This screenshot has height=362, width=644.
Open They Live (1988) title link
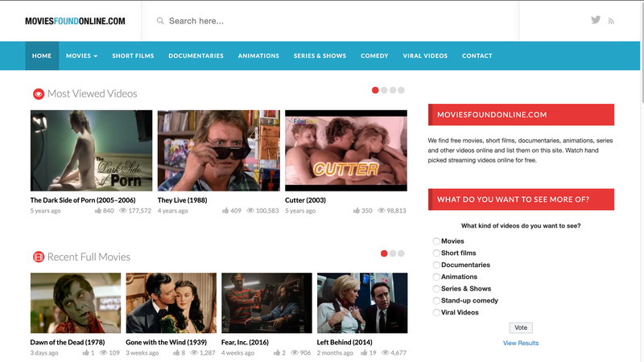coord(183,200)
